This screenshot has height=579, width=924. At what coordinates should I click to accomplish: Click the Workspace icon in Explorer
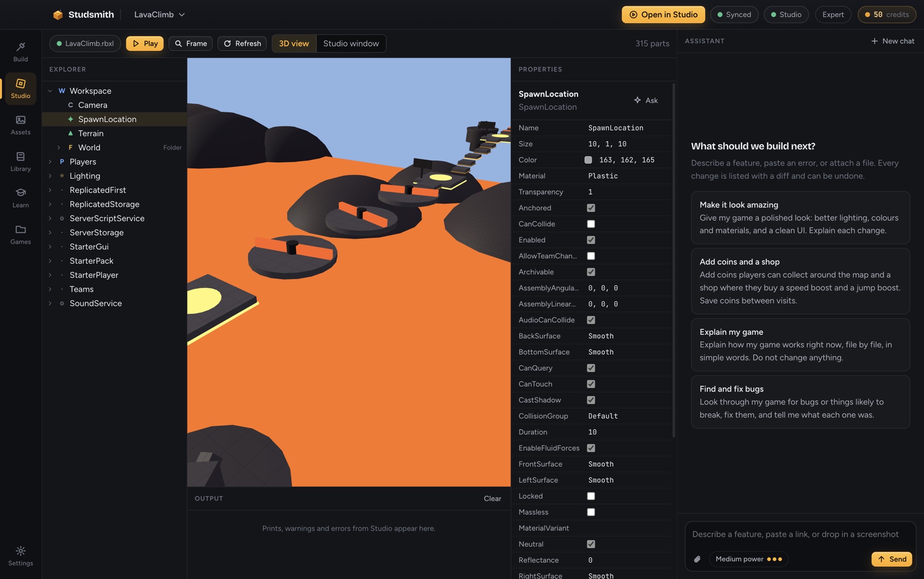click(62, 91)
